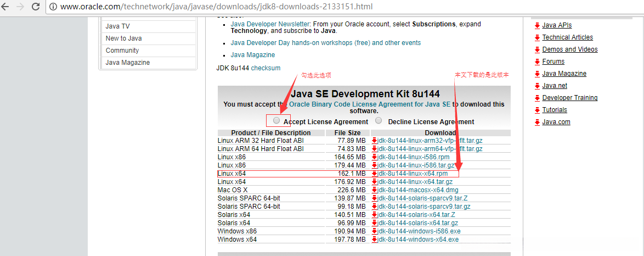Viewport: 644px width, 256px height.
Task: Click the 162.1 MB file size cell
Action: tap(347, 174)
